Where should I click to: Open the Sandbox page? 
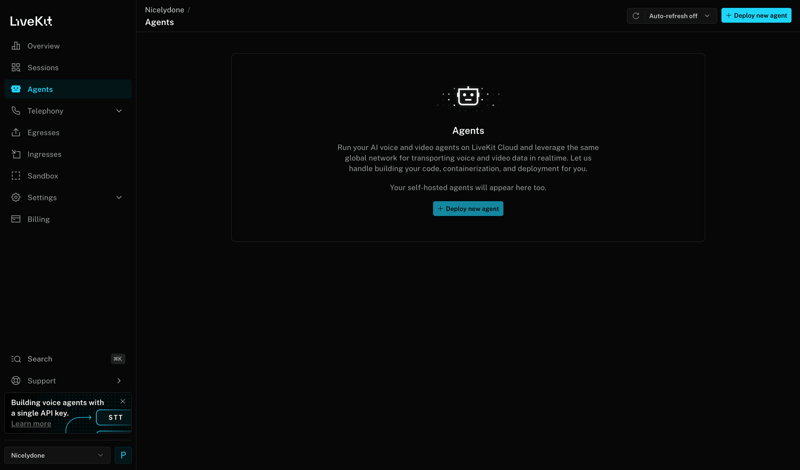pos(68,176)
